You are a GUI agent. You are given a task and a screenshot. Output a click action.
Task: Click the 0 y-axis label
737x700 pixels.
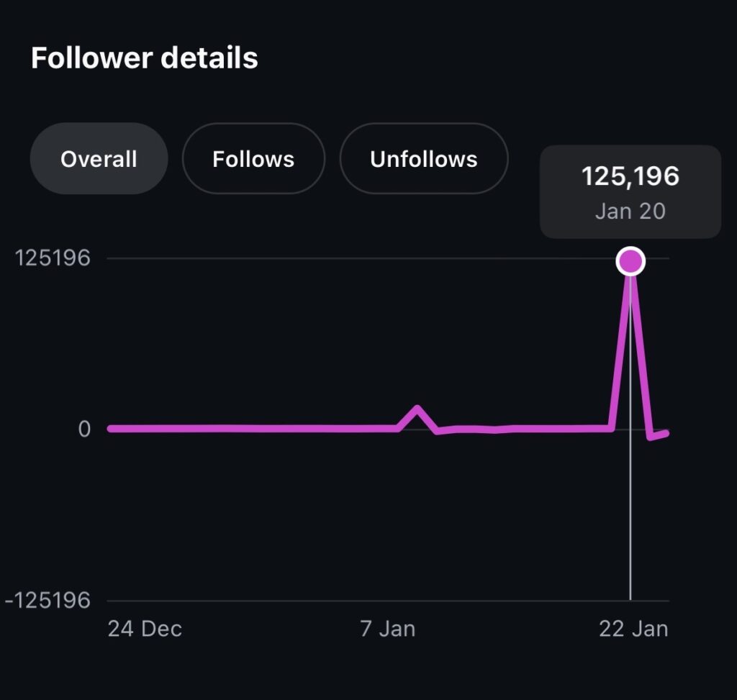84,429
